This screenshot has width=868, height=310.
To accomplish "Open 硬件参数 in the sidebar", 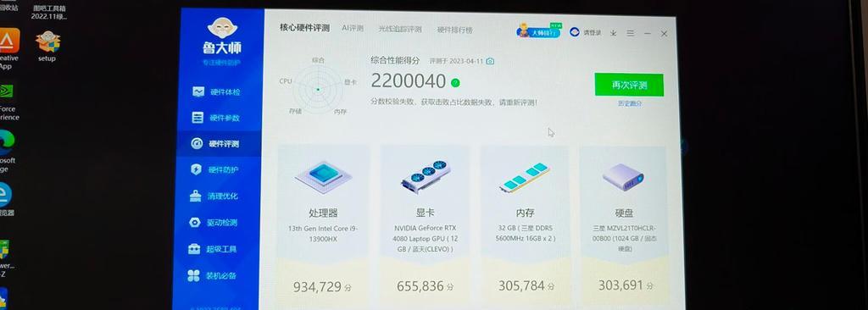I will point(216,118).
